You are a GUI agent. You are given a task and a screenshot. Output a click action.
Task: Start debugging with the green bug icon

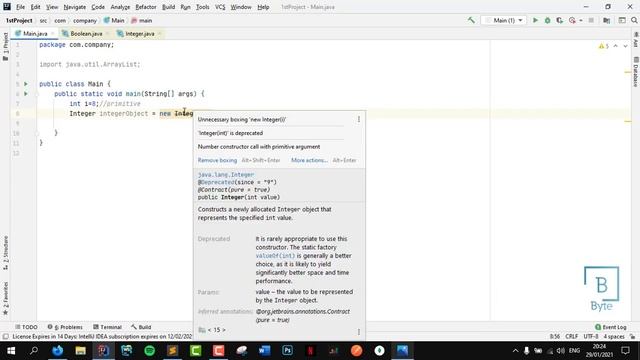[x=547, y=20]
